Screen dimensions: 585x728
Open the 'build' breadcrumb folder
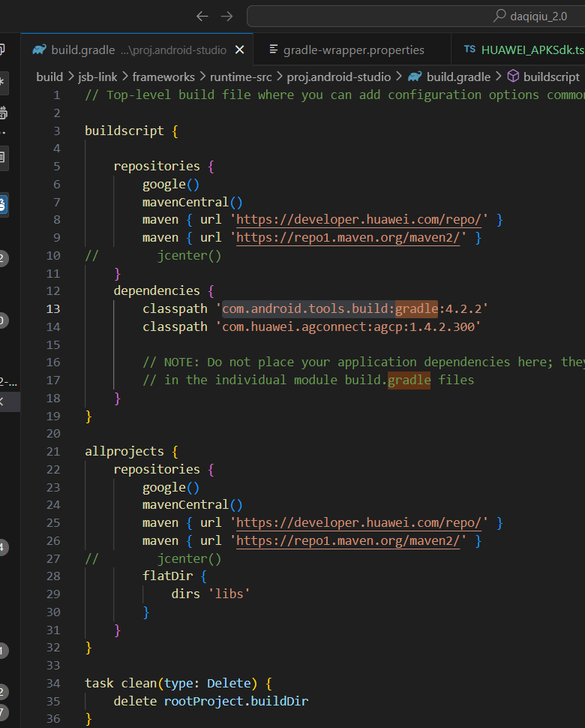click(x=49, y=77)
